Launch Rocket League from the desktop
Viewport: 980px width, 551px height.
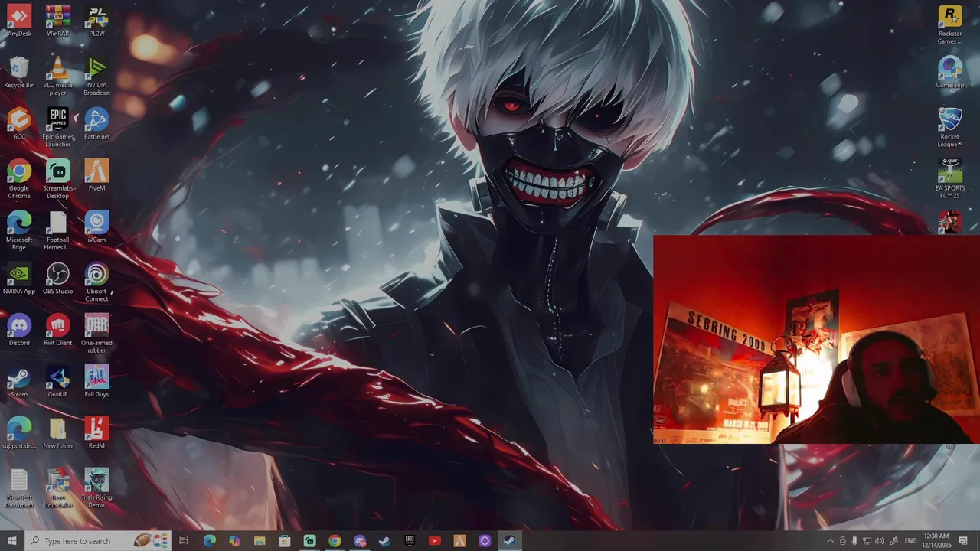click(950, 127)
